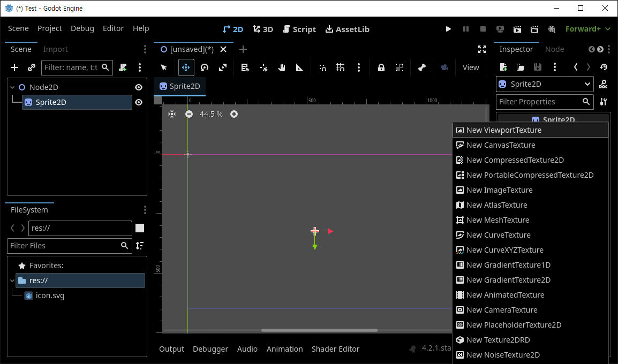
Task: Toggle the lock on the selected node
Action: (381, 67)
